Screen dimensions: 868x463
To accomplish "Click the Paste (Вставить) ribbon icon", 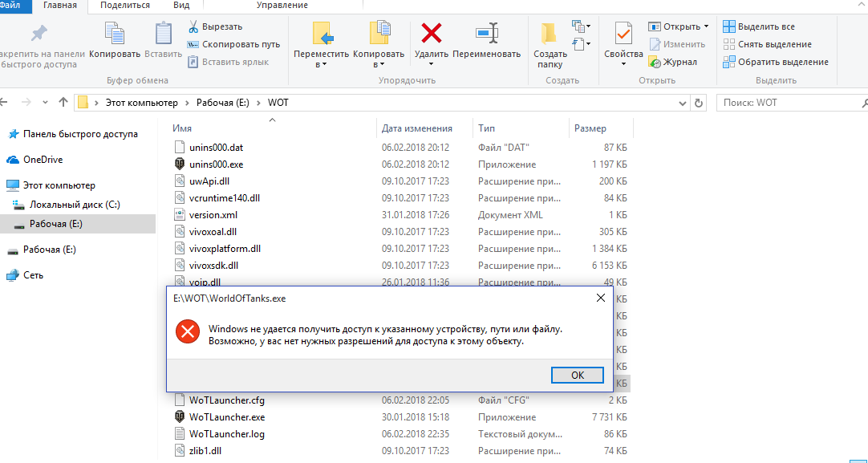I will tap(164, 35).
